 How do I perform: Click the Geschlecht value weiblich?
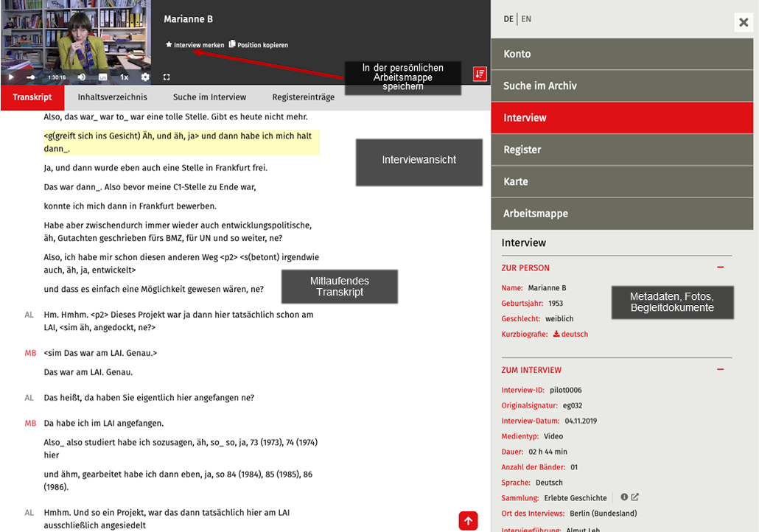(559, 319)
